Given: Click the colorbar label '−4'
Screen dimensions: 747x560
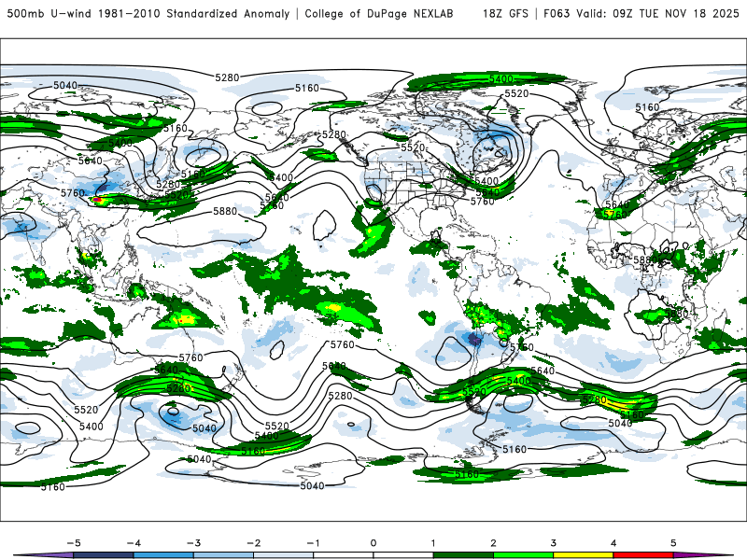Looking at the screenshot, I should click(x=134, y=543).
